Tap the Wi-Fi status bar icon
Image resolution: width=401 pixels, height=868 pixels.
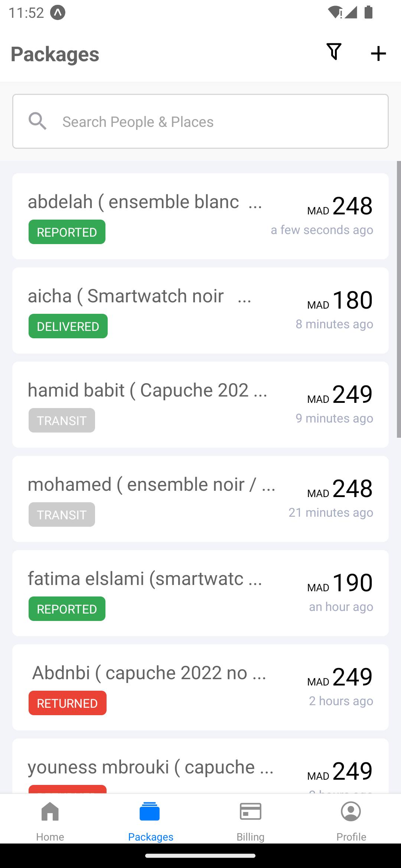pyautogui.click(x=335, y=12)
